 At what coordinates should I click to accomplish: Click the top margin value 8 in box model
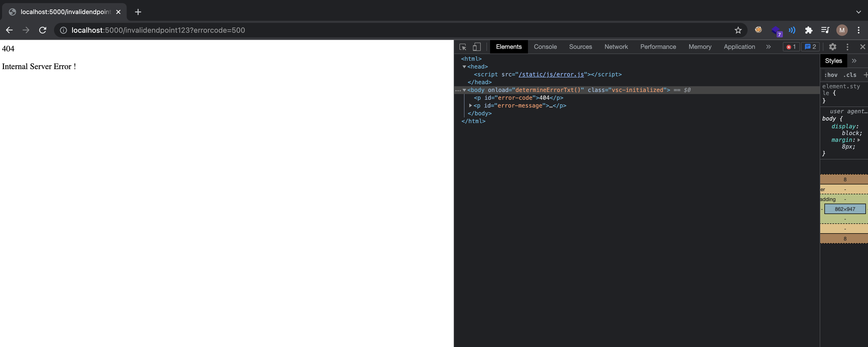point(845,180)
